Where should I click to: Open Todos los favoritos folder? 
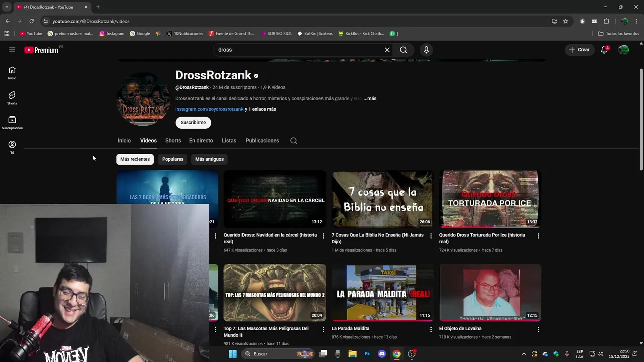619,34
